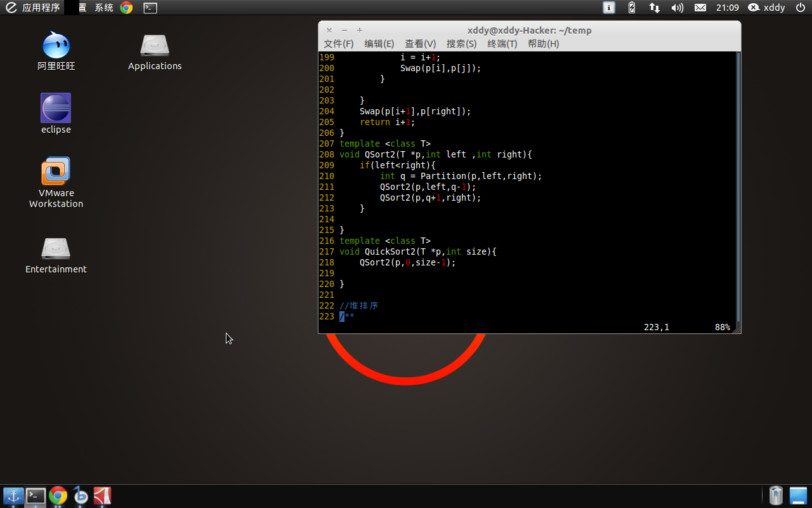
Task: Click 'int q = Partition(p,left,right);' line
Action: 461,176
